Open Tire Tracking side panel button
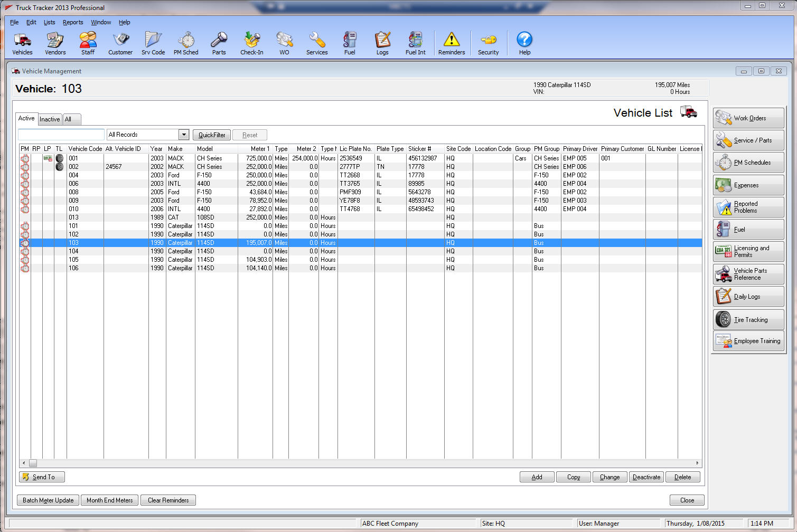797x532 pixels. tap(748, 320)
